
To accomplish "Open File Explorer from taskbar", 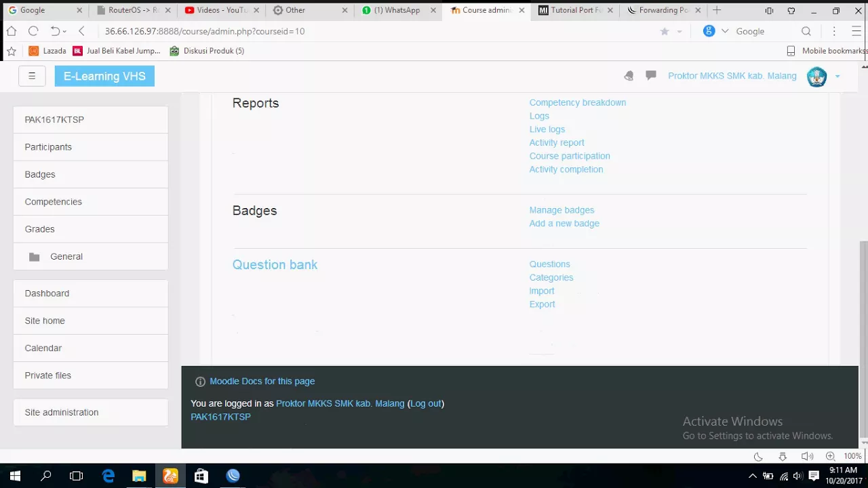I will [139, 476].
